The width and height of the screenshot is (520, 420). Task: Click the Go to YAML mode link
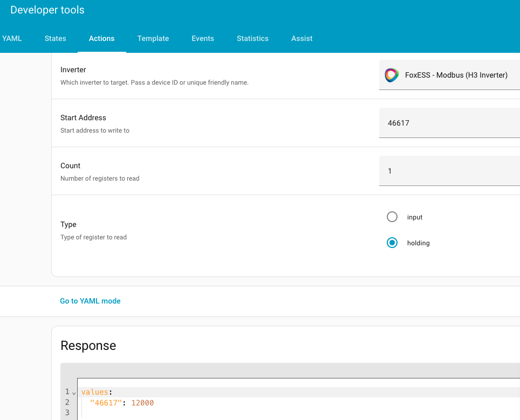coord(90,301)
